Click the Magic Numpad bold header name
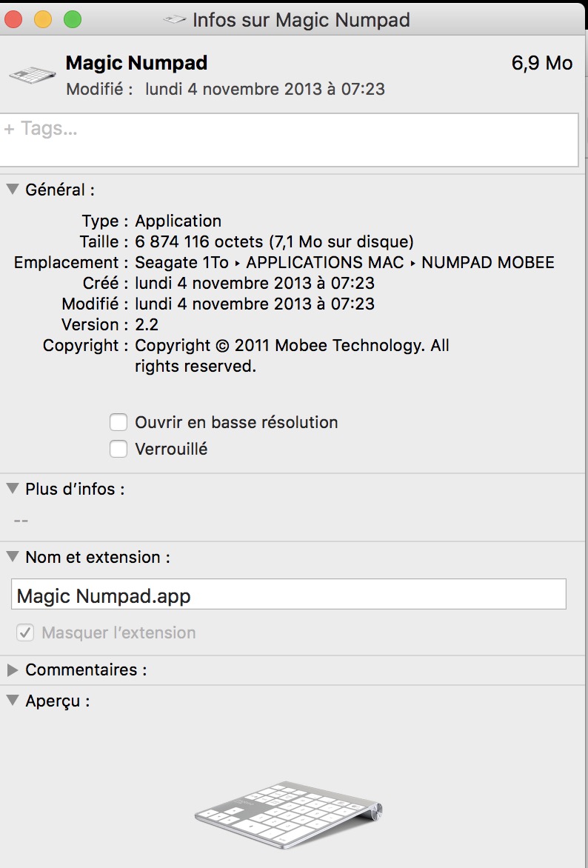This screenshot has height=868, width=588. coord(136,63)
